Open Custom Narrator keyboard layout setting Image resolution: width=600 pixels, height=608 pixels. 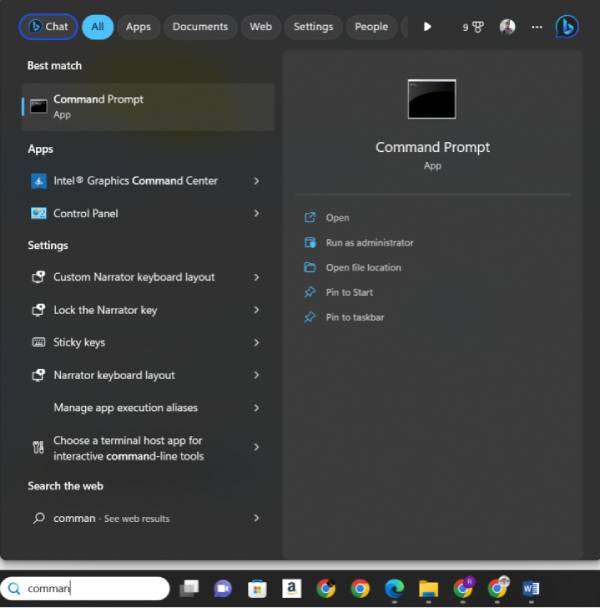pos(148,277)
